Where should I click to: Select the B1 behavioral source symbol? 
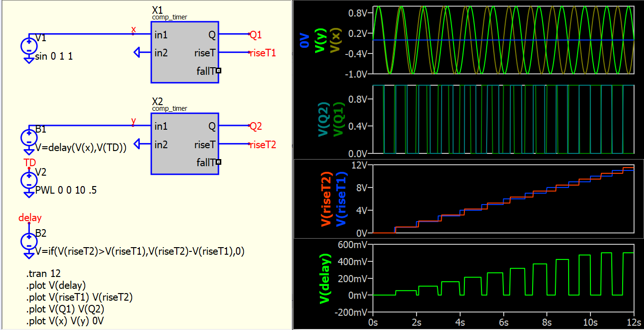click(29, 137)
